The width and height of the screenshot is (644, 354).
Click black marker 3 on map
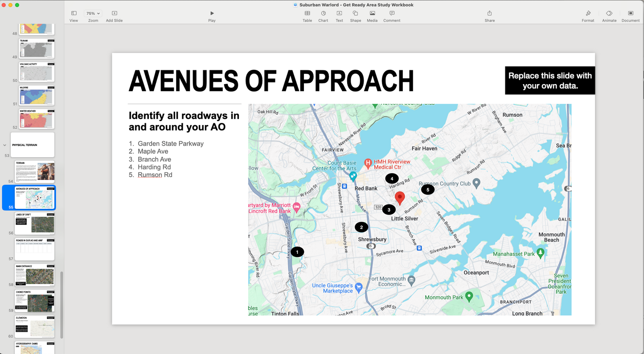(x=389, y=210)
